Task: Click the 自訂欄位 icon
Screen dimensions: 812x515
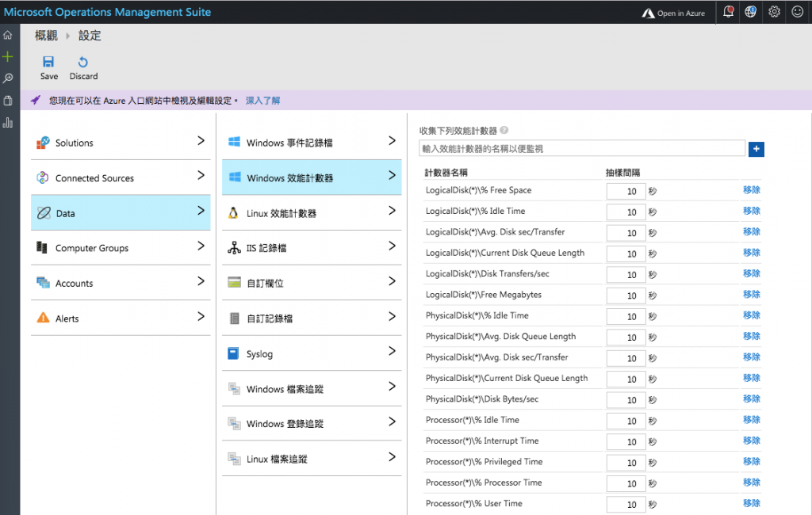Action: tap(234, 283)
